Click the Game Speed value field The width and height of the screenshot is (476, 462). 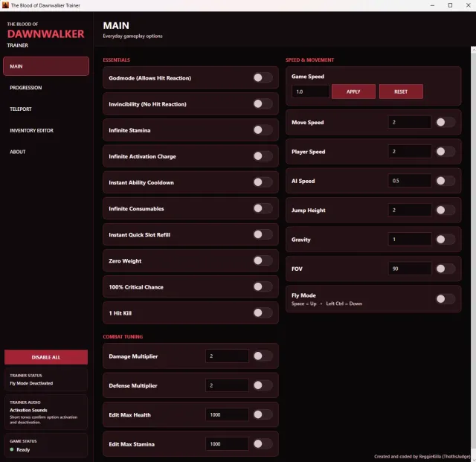pos(311,92)
